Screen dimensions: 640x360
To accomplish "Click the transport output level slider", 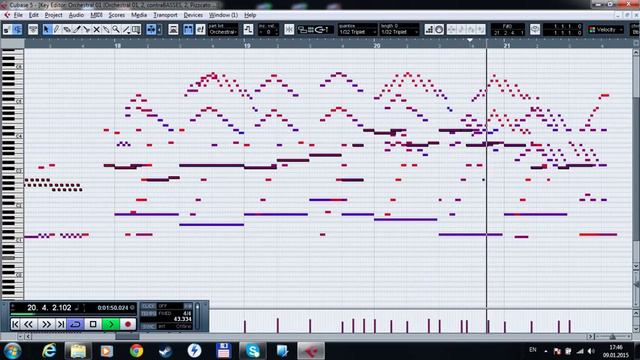I will point(198,316).
